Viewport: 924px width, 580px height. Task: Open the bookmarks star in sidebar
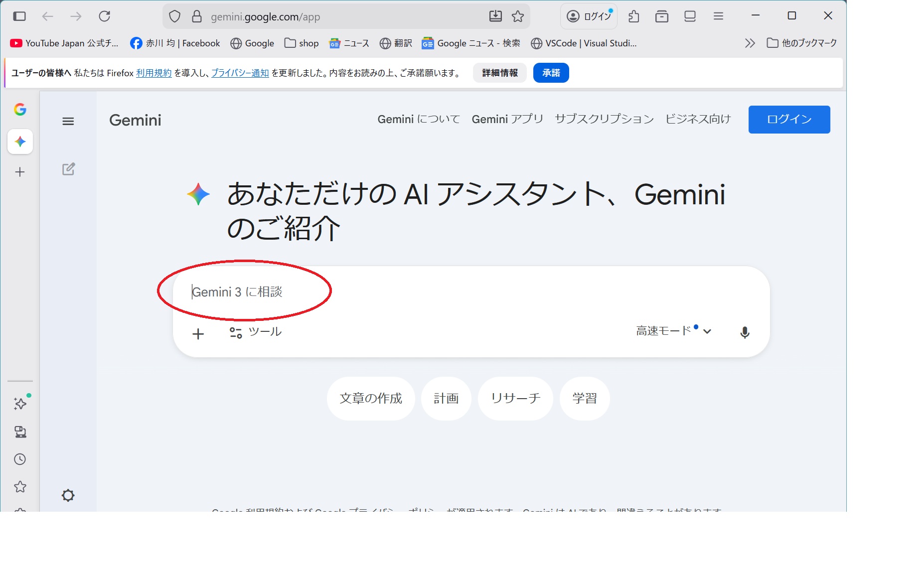(x=20, y=487)
